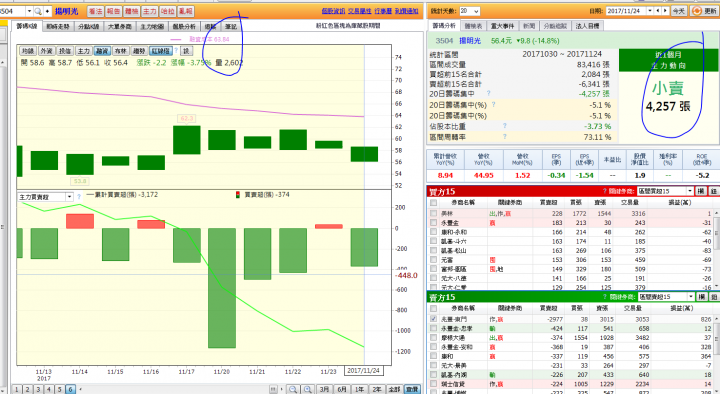
Task: Step date back with the left arrow
Action: click(658, 11)
